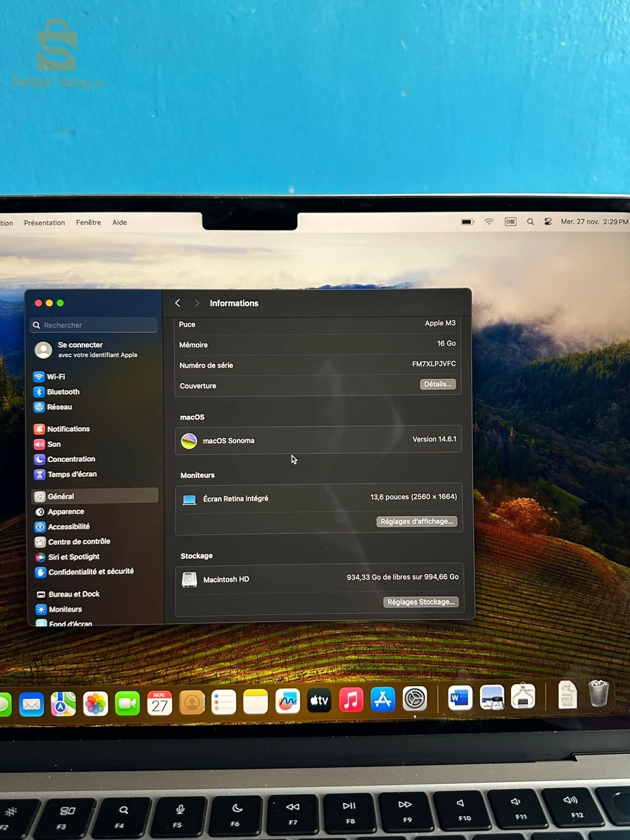630x840 pixels.
Task: Launch Reminders from the Dock
Action: (224, 702)
